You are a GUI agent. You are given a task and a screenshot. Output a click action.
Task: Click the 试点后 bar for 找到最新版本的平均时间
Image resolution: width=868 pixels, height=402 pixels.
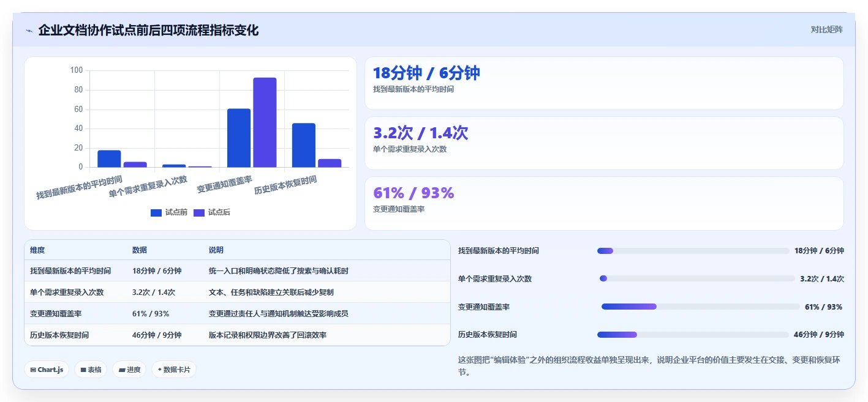coord(135,164)
